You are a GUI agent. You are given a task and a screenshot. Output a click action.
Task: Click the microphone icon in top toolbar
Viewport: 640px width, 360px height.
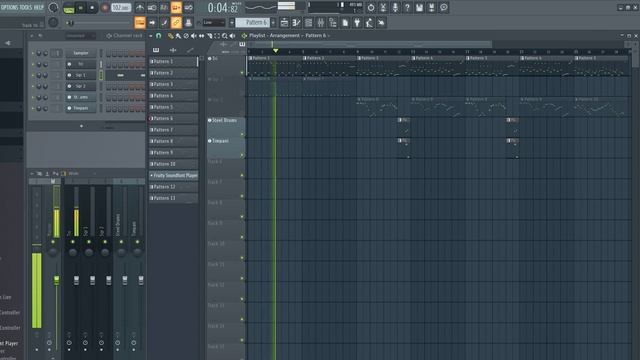[x=395, y=7]
